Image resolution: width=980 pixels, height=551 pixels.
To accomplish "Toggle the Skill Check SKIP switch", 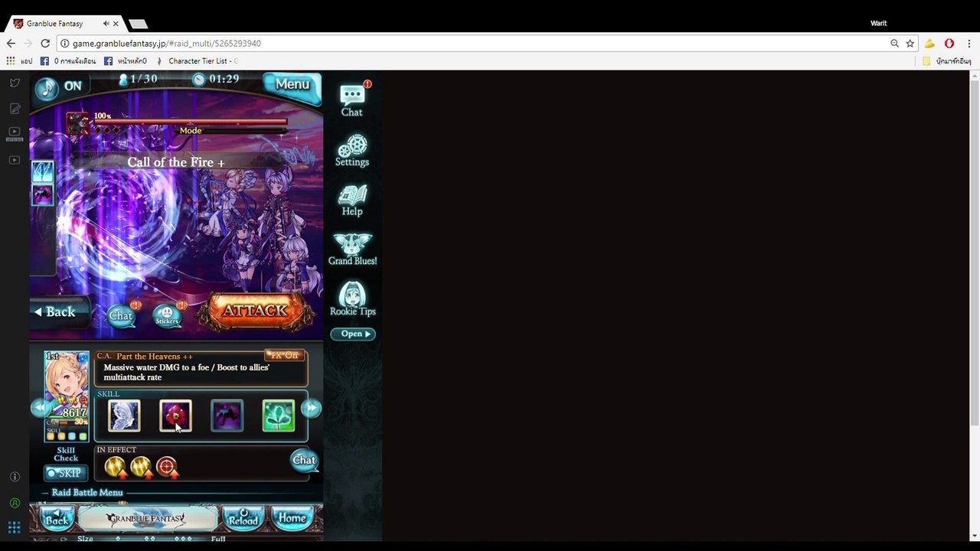I will 66,473.
